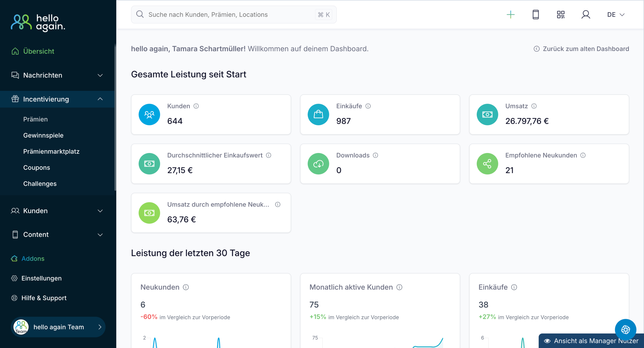Click Zurück zum alten Dashboard link
Screen dimensions: 644x348
pos(581,49)
